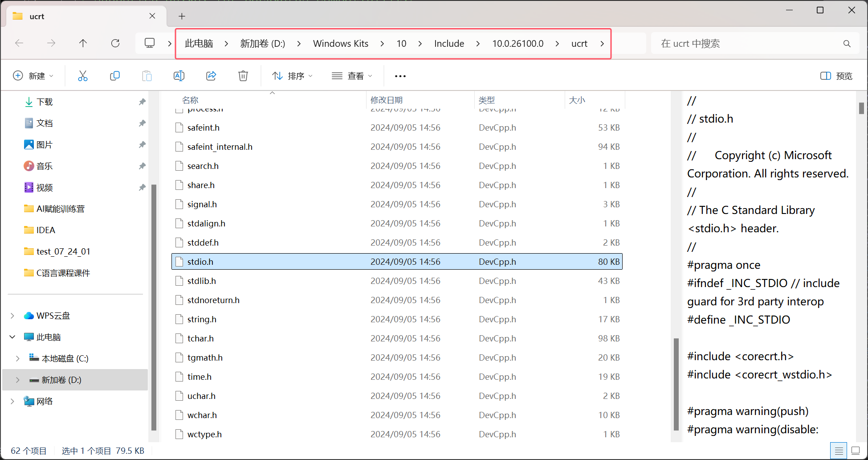Navigate to 新加卷 (D:) breadcrumb
Viewport: 868px width, 460px height.
(263, 44)
